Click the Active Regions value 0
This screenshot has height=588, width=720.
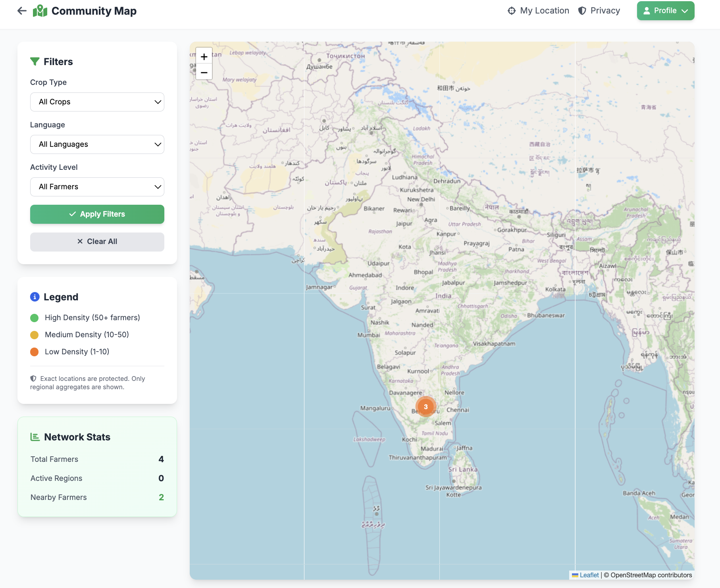(x=161, y=478)
